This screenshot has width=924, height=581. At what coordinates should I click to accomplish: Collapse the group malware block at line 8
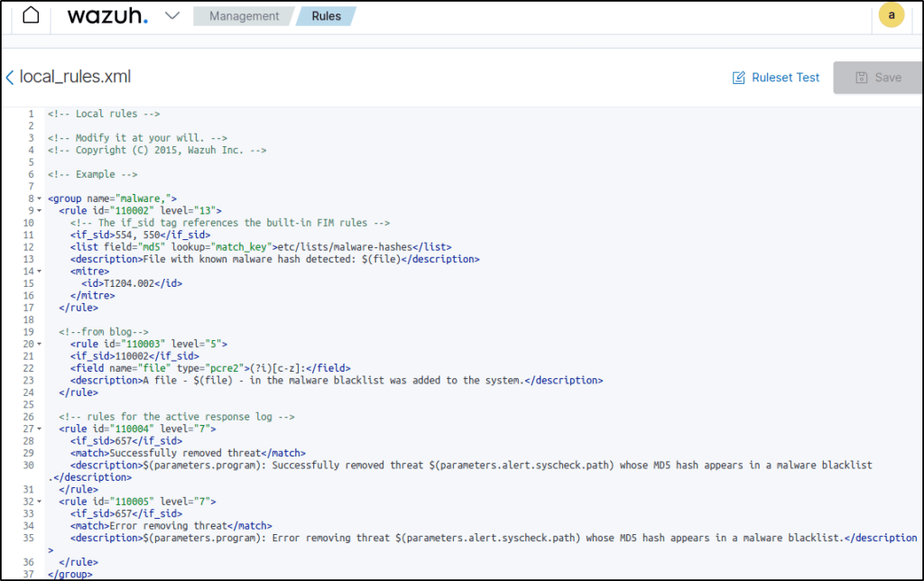pos(39,198)
